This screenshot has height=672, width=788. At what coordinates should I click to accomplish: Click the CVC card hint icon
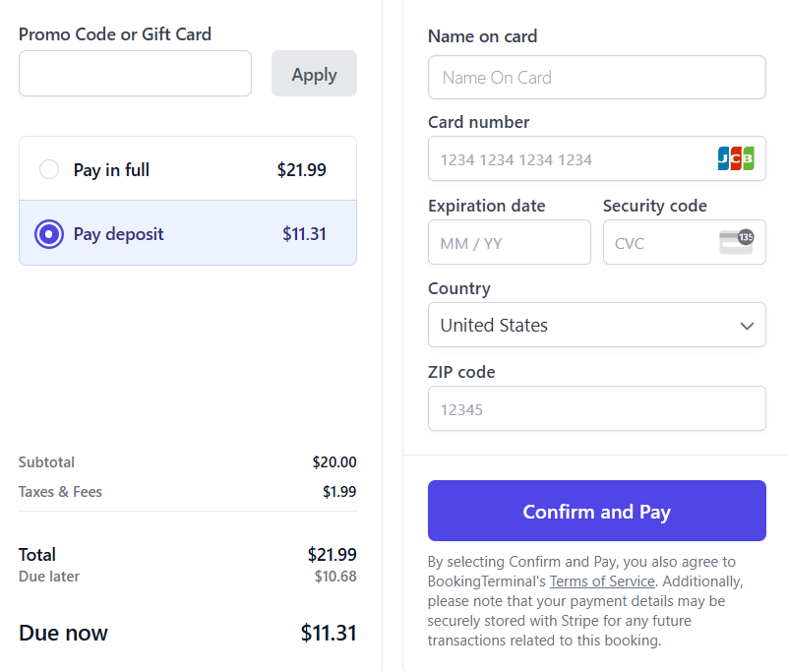pos(737,242)
